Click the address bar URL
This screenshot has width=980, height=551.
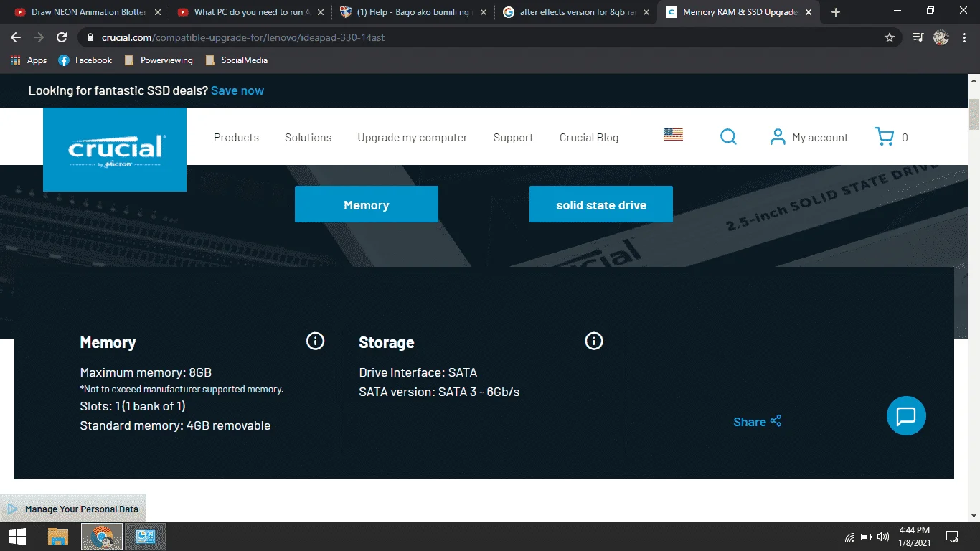pyautogui.click(x=242, y=37)
